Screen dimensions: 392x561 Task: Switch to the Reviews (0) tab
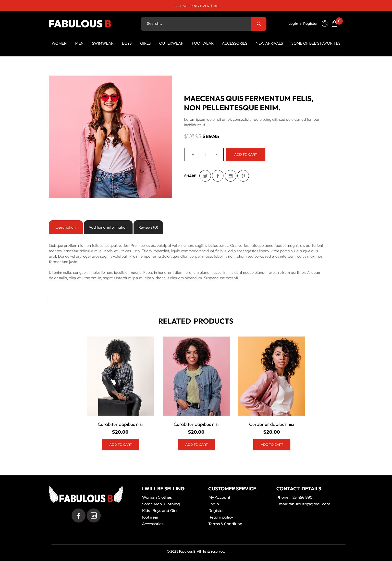point(148,227)
